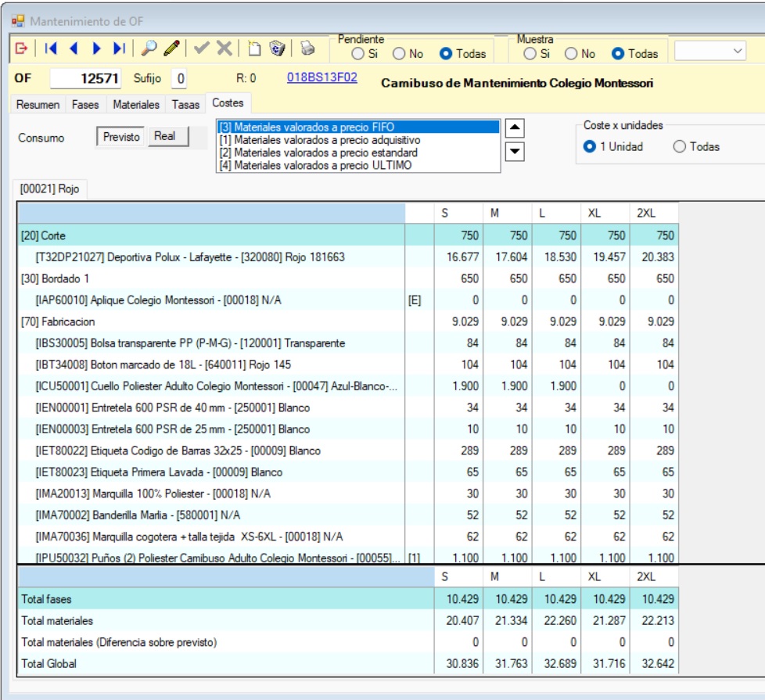Select Pendiente 'Si' radio option
Viewport: 765px width, 700px height.
357,54
